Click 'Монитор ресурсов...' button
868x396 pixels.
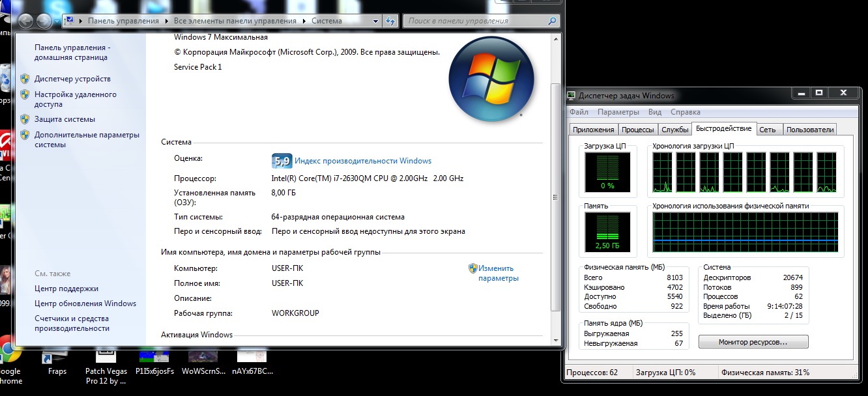click(x=753, y=342)
